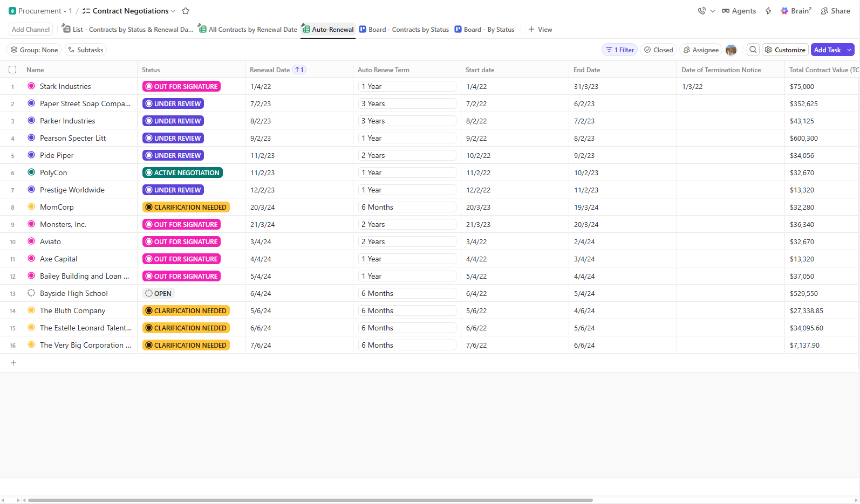
Task: Open The Very Big Corporation task
Action: 85,345
